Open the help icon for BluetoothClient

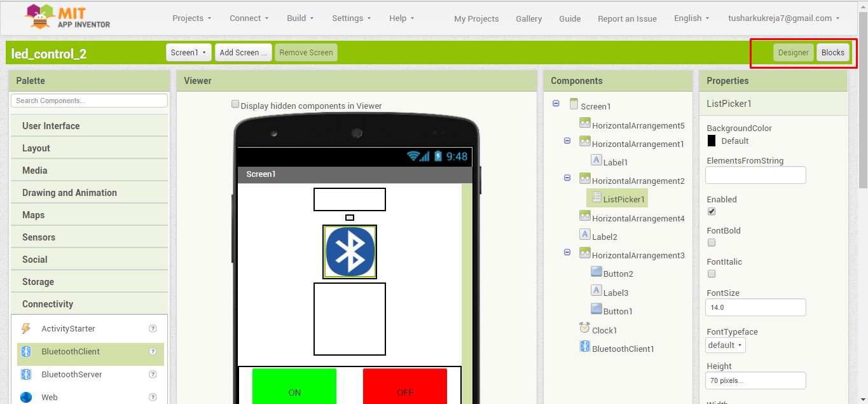(x=153, y=351)
